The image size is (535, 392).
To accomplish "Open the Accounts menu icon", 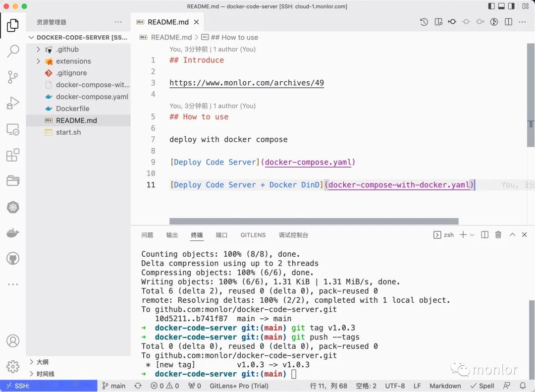I will pos(12,341).
